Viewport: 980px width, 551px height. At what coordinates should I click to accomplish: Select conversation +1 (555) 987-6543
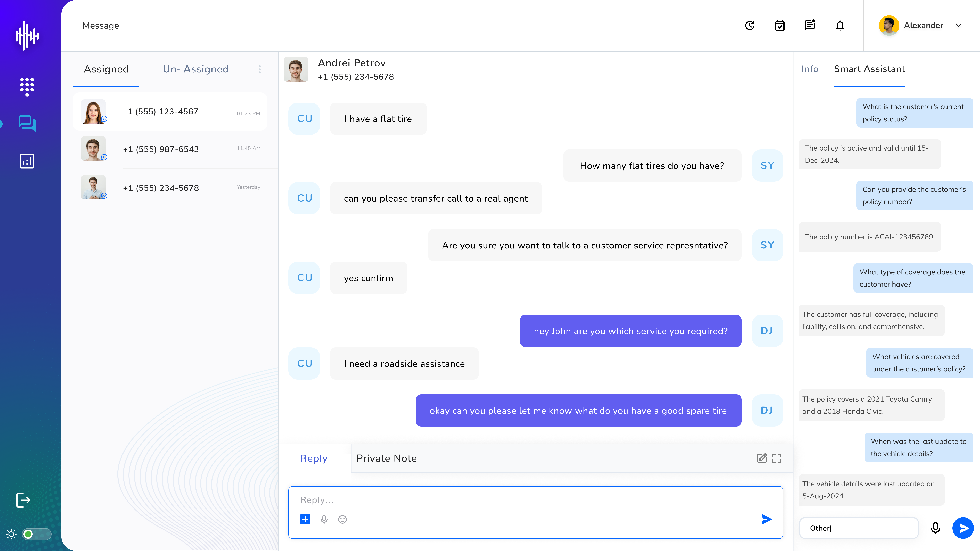pos(170,149)
